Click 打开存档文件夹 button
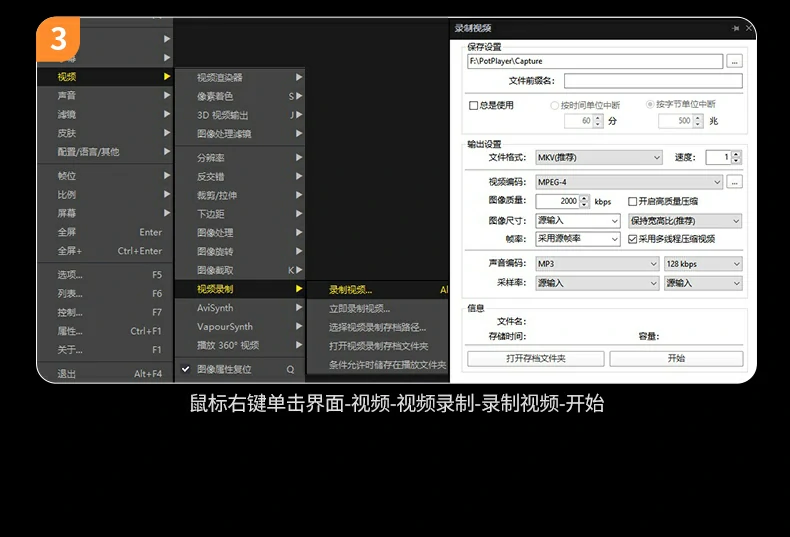The image size is (790, 537). pos(536,359)
